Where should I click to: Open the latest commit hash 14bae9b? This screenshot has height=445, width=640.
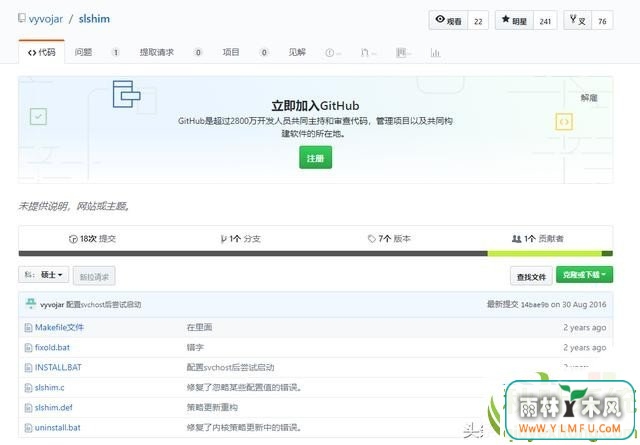pyautogui.click(x=534, y=305)
